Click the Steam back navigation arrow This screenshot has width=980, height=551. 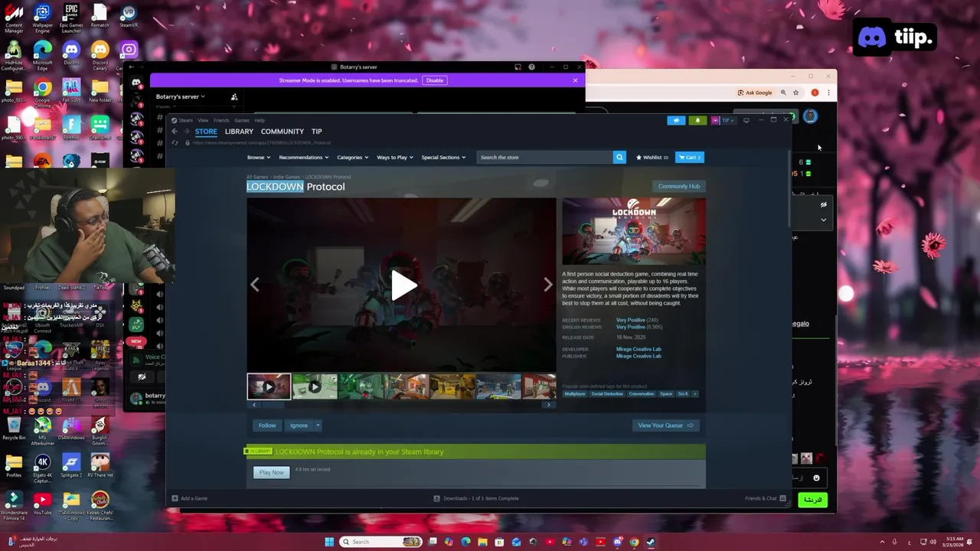tap(174, 132)
